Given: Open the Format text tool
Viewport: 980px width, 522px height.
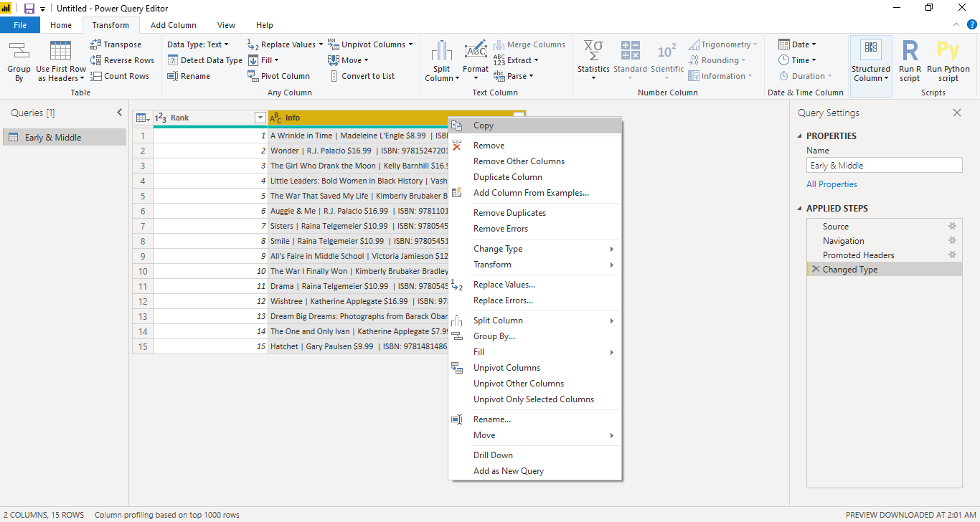Looking at the screenshot, I should tap(475, 61).
